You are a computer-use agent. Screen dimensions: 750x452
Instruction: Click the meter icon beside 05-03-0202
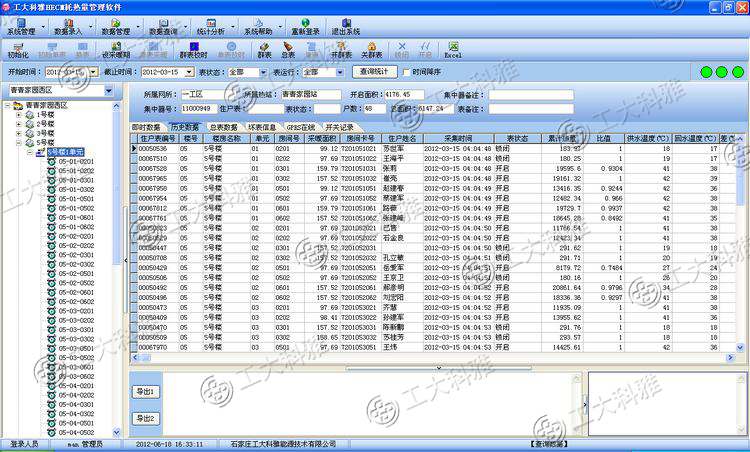[51, 320]
